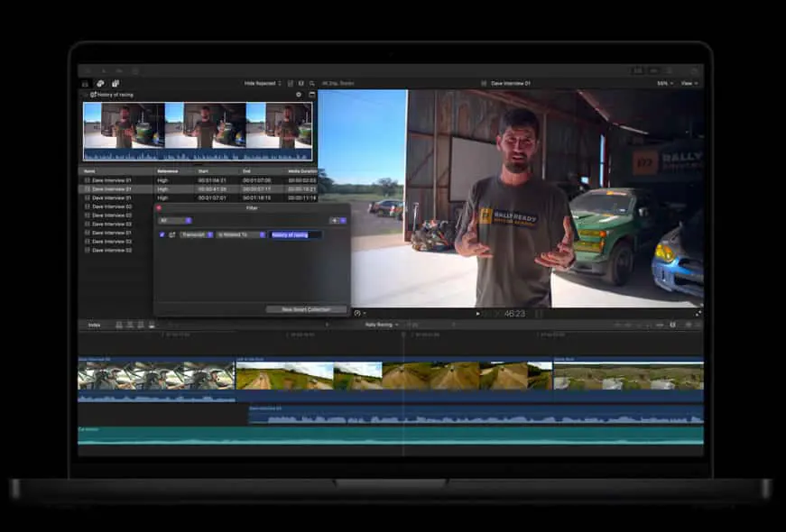This screenshot has height=532, width=786.
Task: Click the Connect clip to primary storyline icon
Action: (119, 326)
